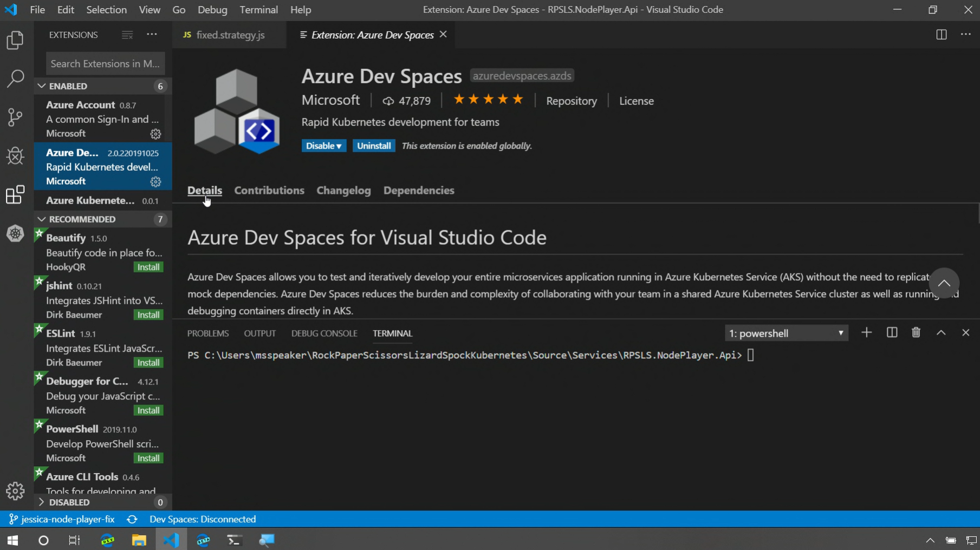Open the powershell terminal selector dropdown
Image resolution: width=980 pixels, height=550 pixels.
tap(786, 333)
